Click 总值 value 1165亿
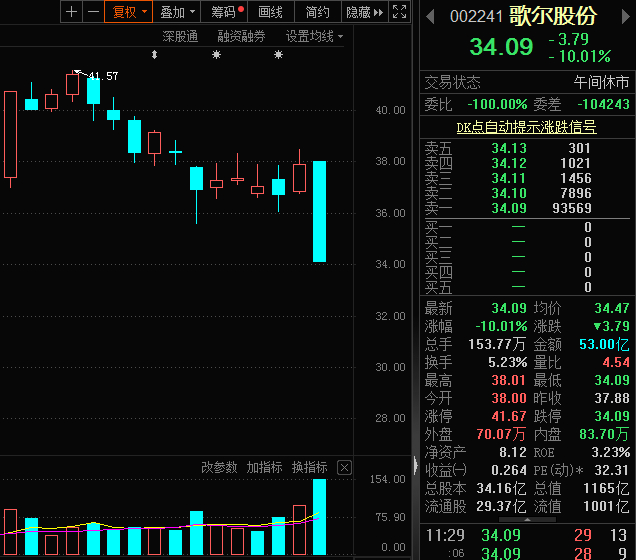Image resolution: width=636 pixels, height=560 pixels. pos(606,488)
